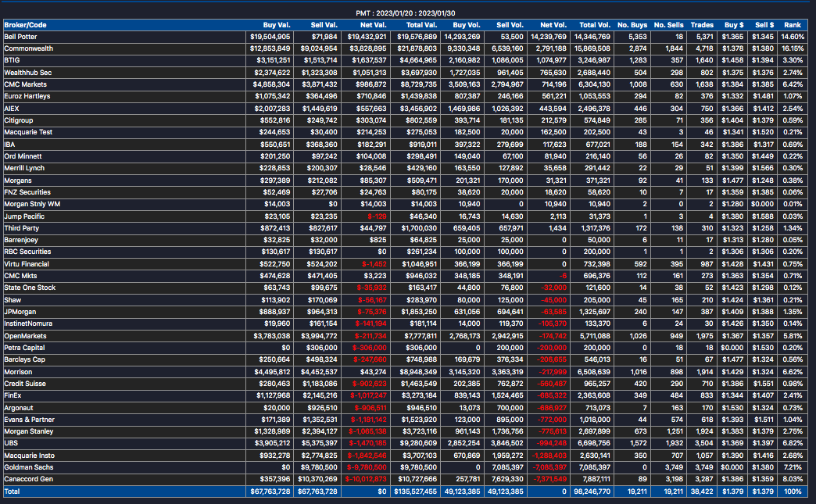816x504 pixels.
Task: Select the BTIG broker row name
Action: (x=12, y=60)
